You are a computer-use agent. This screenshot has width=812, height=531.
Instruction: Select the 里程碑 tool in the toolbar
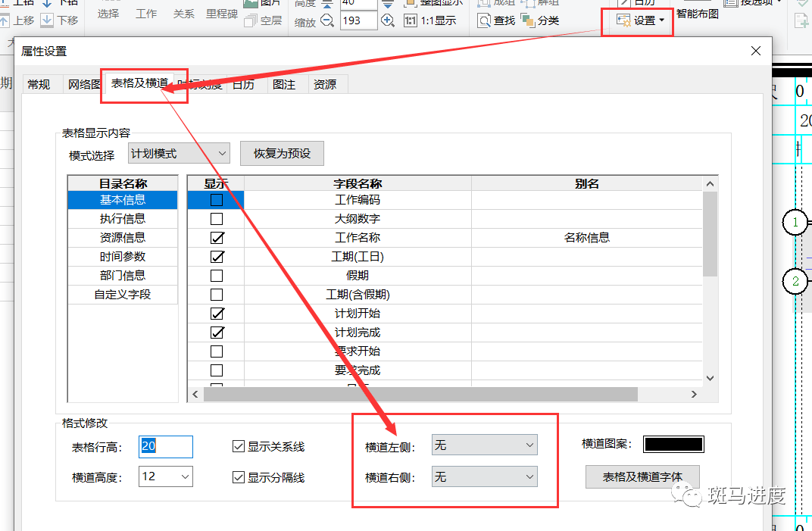[222, 14]
